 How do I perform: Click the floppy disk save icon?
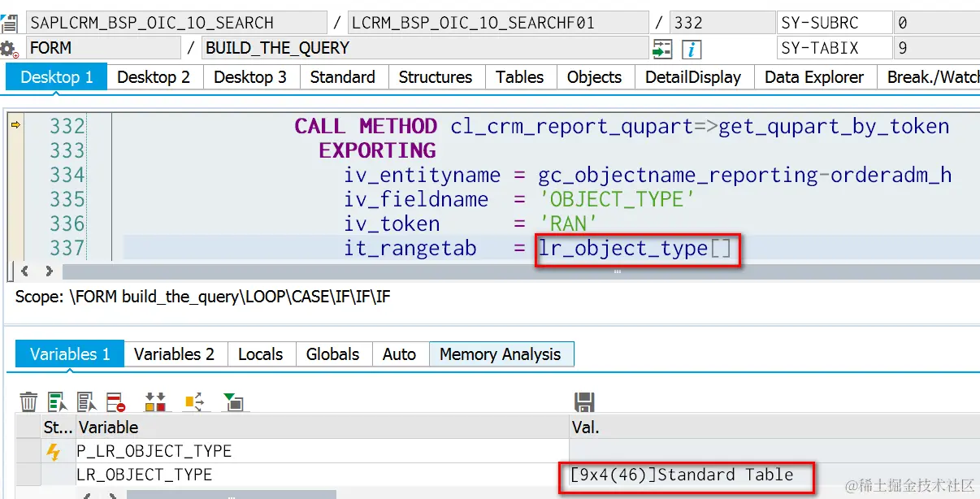pos(584,401)
